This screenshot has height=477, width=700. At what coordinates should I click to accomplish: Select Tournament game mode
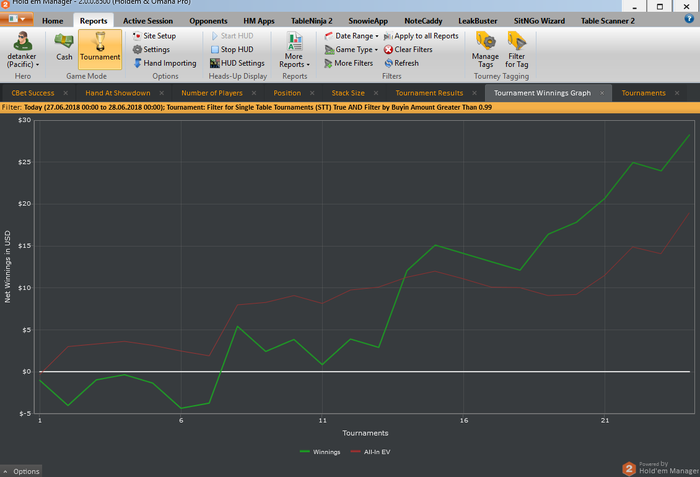tap(100, 49)
